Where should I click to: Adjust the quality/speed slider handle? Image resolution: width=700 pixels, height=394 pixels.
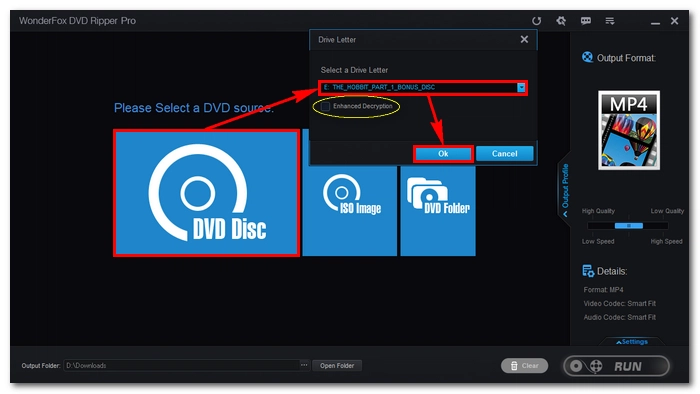click(x=629, y=226)
